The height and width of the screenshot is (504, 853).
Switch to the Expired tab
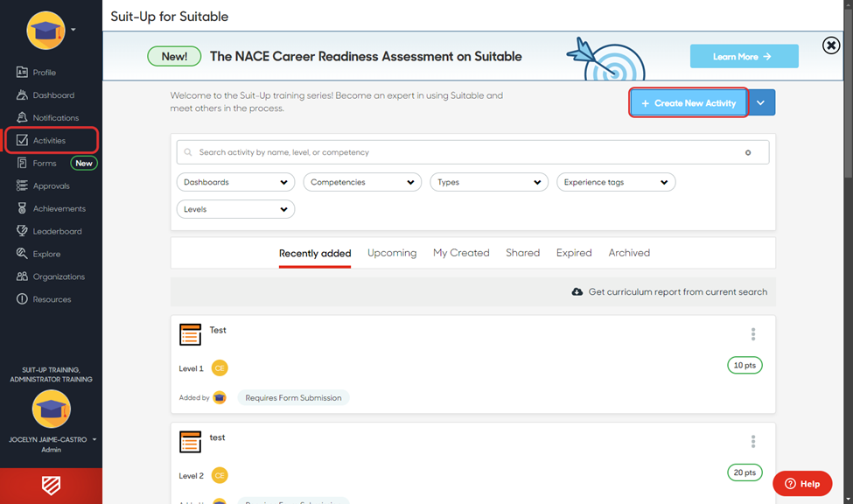[574, 253]
